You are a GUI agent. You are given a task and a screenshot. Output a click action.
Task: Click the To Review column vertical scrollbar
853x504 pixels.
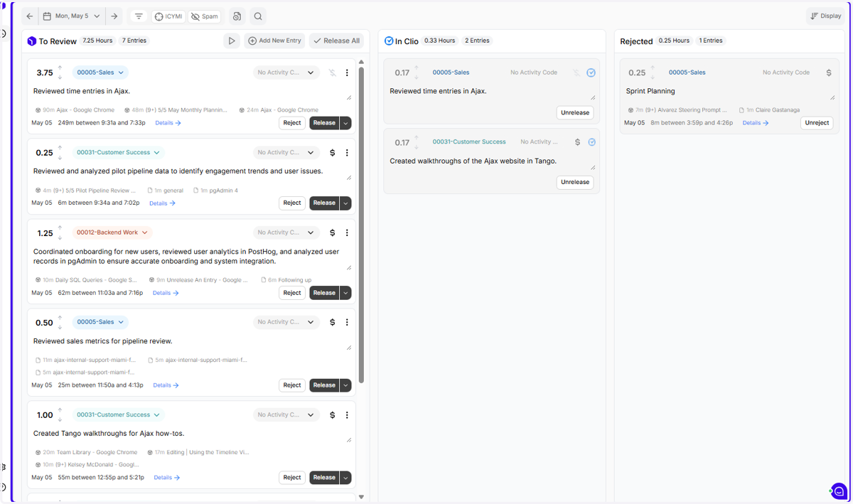[x=361, y=226]
